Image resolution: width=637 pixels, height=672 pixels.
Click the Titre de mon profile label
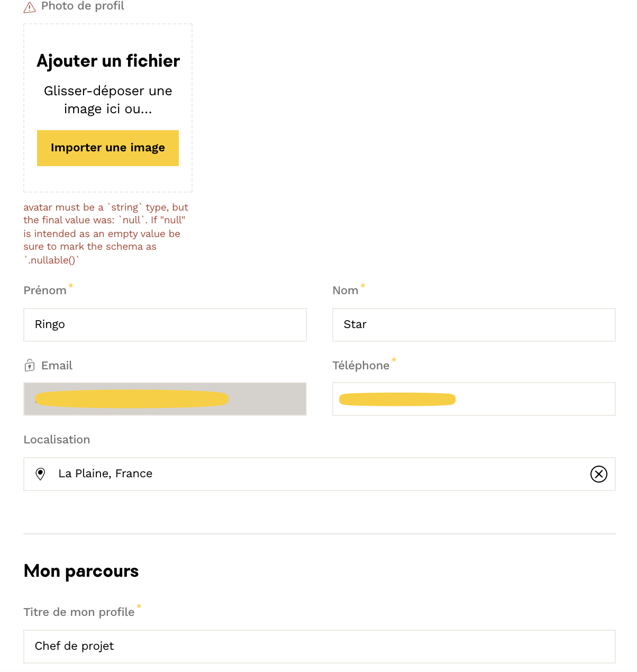(79, 612)
